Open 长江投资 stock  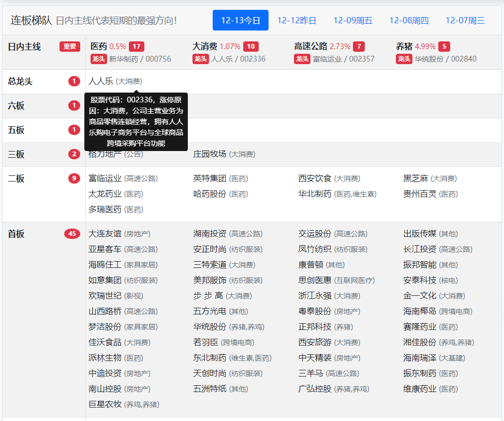420,249
